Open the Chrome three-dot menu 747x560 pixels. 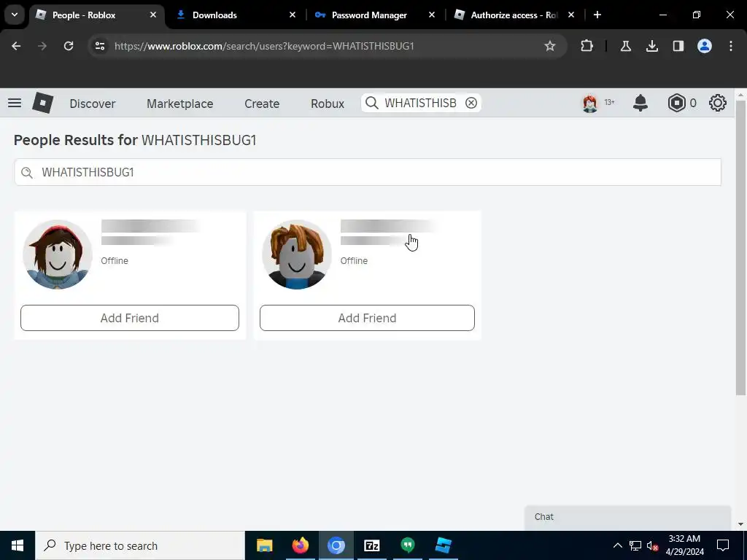(x=731, y=46)
